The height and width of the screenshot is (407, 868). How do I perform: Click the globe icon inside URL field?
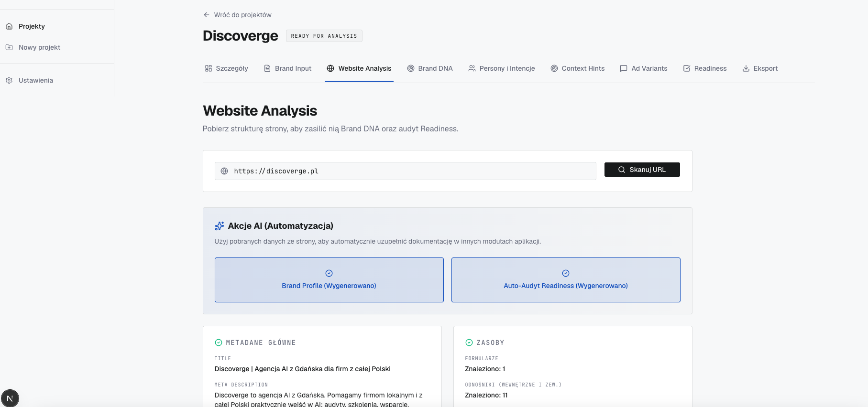[224, 171]
